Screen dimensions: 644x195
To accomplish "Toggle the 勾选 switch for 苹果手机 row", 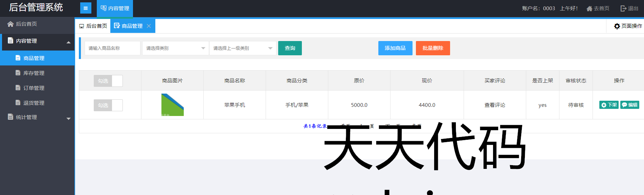I will (108, 105).
